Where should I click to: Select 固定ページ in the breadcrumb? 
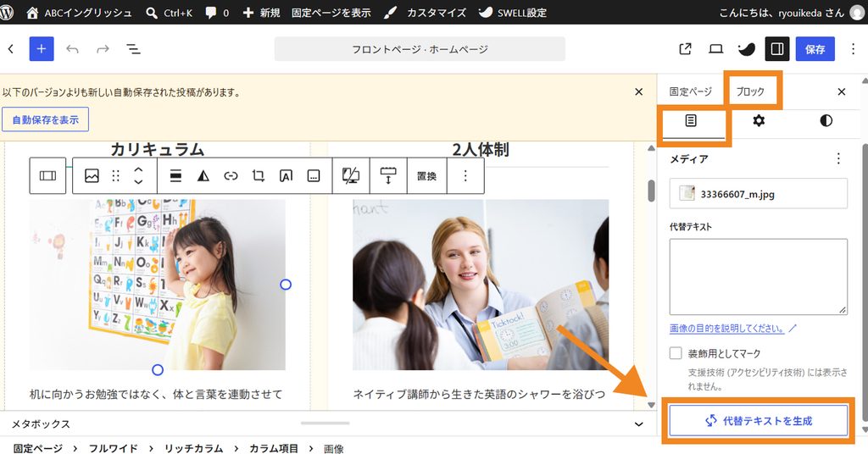37,448
